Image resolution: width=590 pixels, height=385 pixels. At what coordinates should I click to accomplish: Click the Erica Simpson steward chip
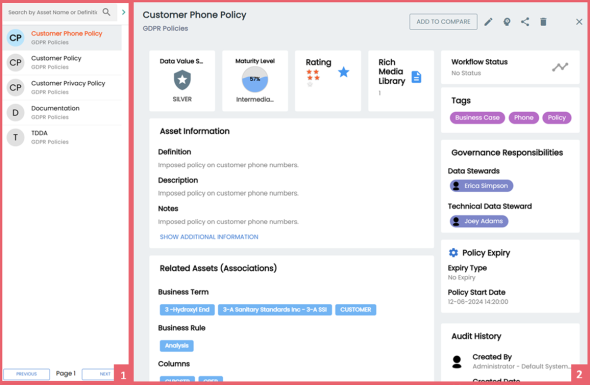click(481, 186)
